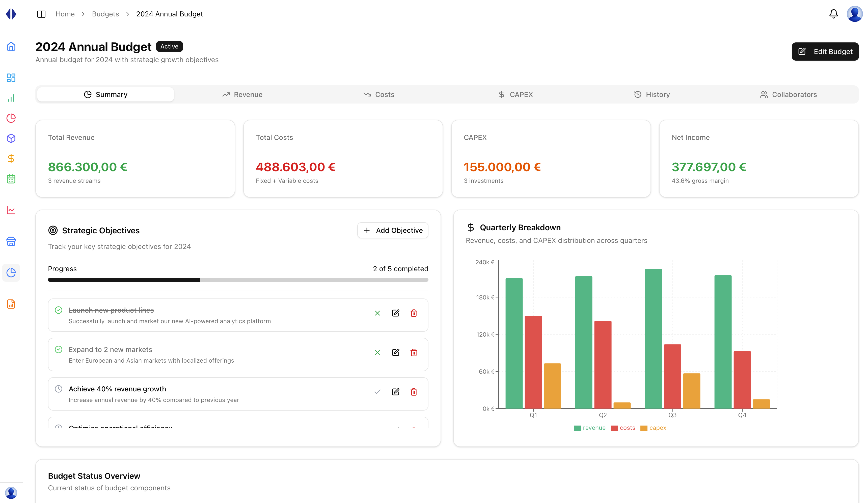The height and width of the screenshot is (503, 868).
Task: Toggle the sidebar panel layout control
Action: (41, 14)
